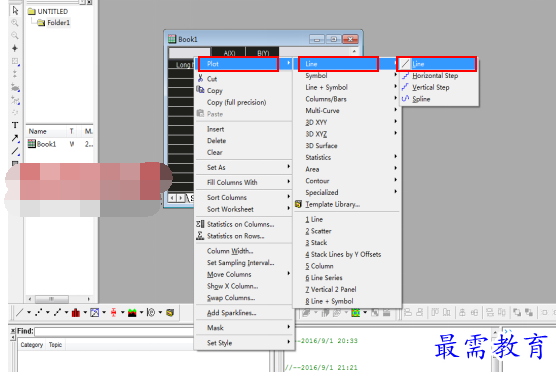Click the blue framed graph template button

coord(95,312)
